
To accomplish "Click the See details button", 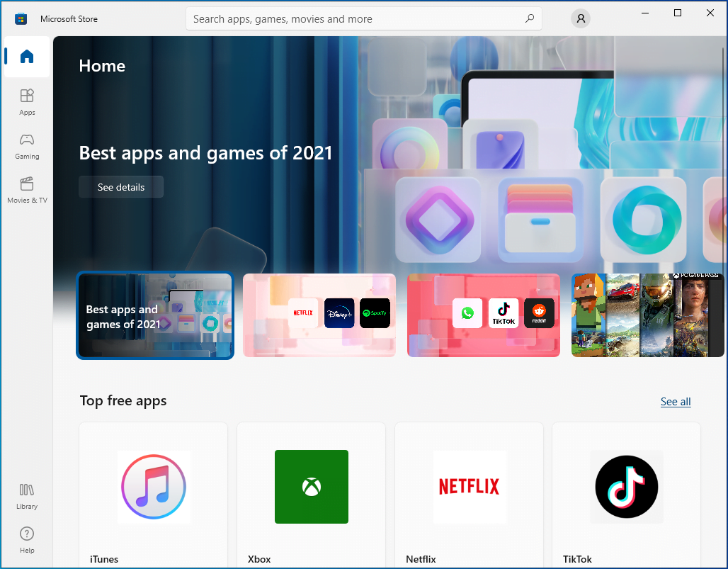I will point(121,187).
